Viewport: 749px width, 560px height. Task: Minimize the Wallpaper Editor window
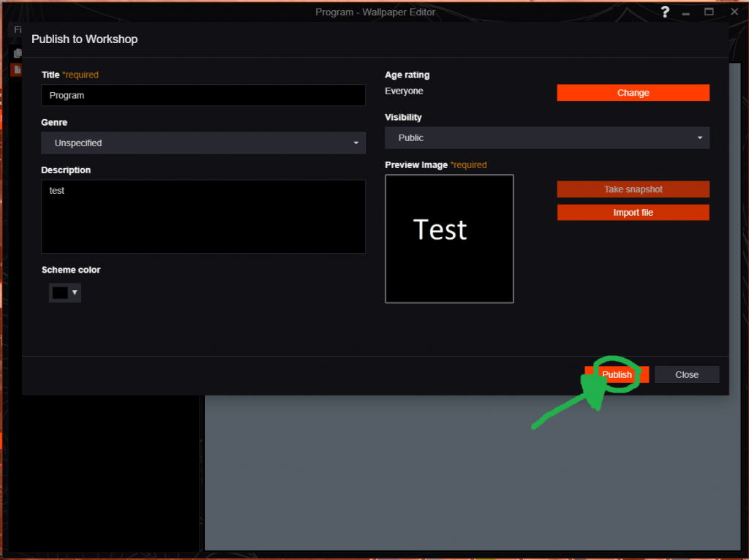(686, 12)
